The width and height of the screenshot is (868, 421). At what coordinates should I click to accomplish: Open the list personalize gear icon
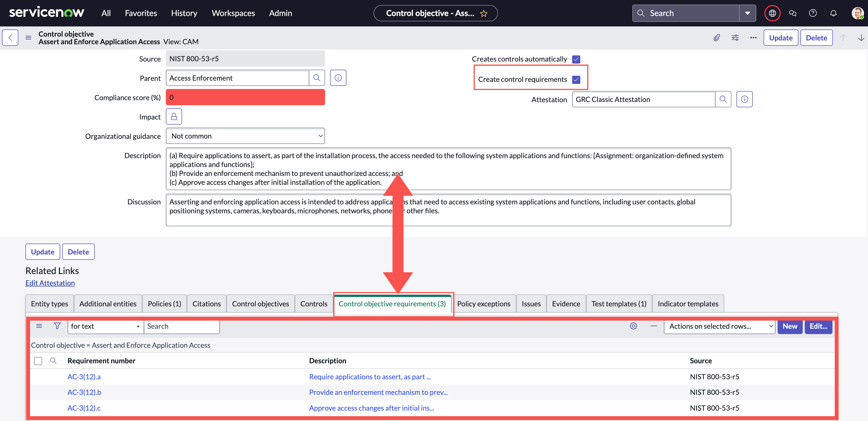[x=633, y=326]
